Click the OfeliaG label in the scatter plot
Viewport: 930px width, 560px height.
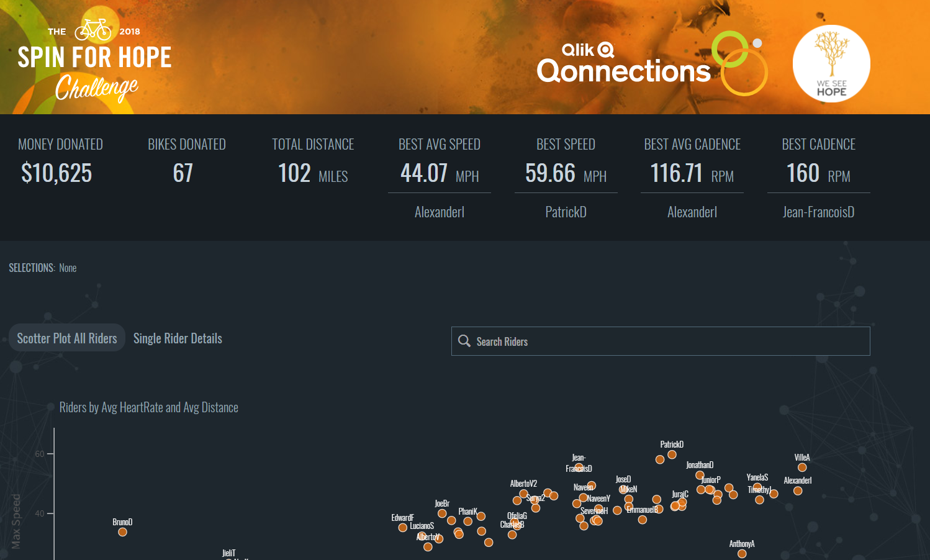point(517,516)
